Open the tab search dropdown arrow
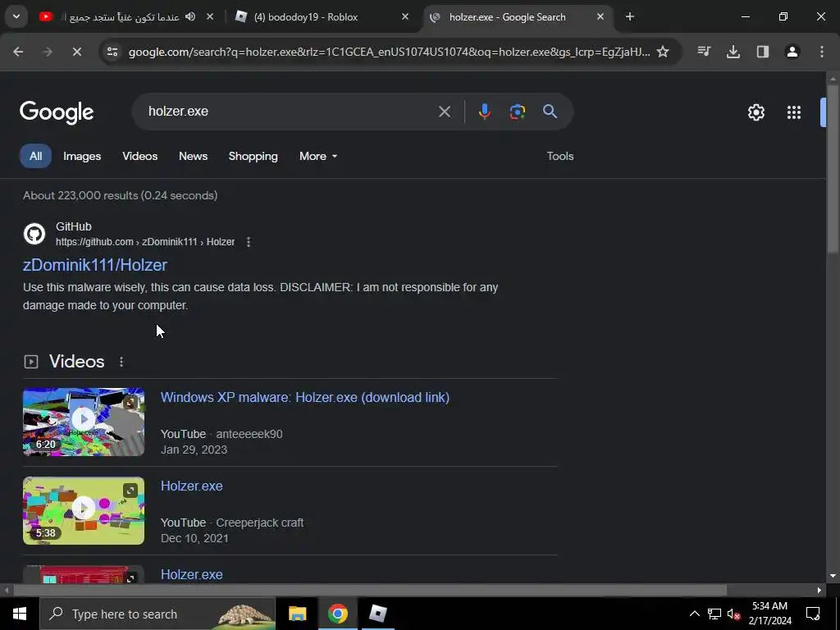 pyautogui.click(x=16, y=16)
